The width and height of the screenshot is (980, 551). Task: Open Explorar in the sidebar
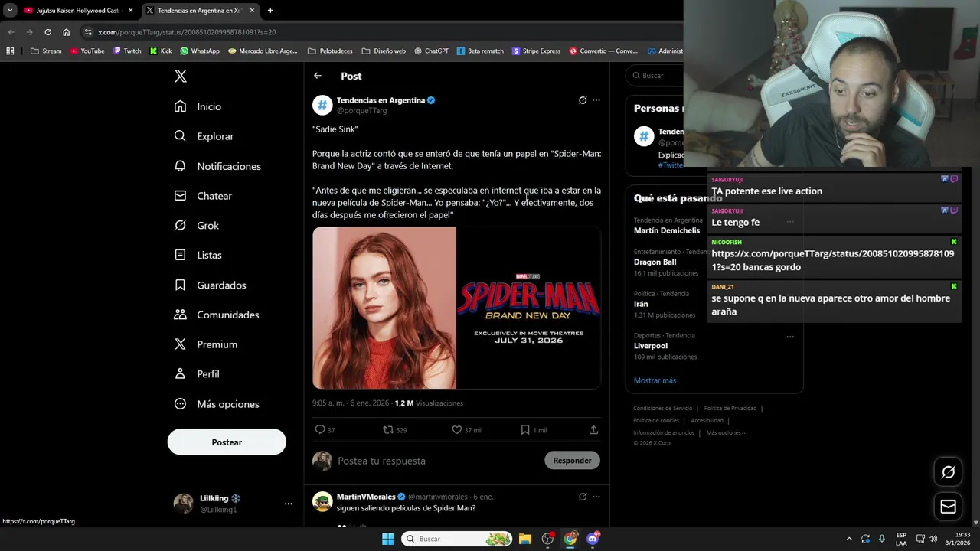(204, 136)
